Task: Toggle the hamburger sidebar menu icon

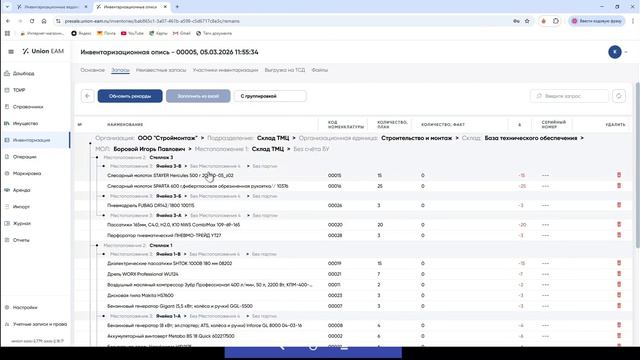Action: point(11,51)
